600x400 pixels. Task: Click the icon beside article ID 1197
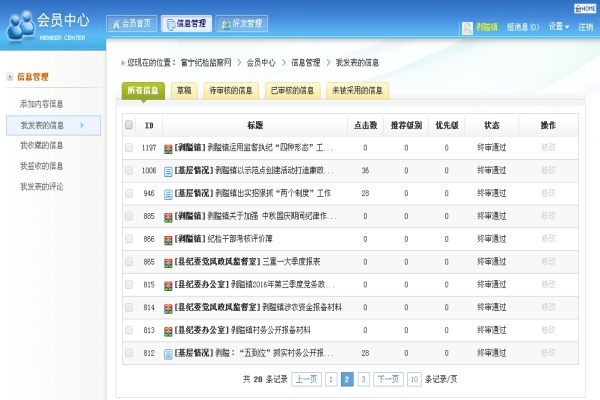tap(168, 148)
